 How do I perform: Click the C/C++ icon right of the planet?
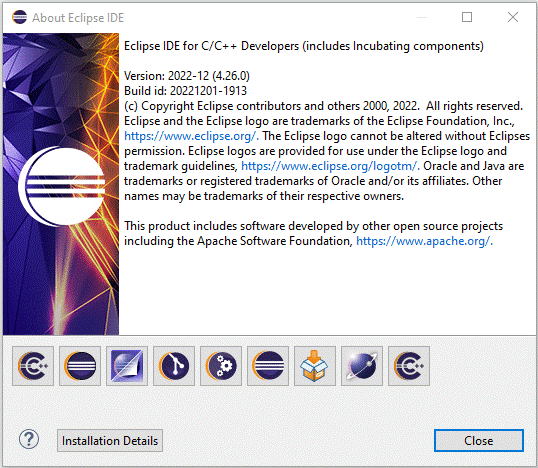(409, 366)
